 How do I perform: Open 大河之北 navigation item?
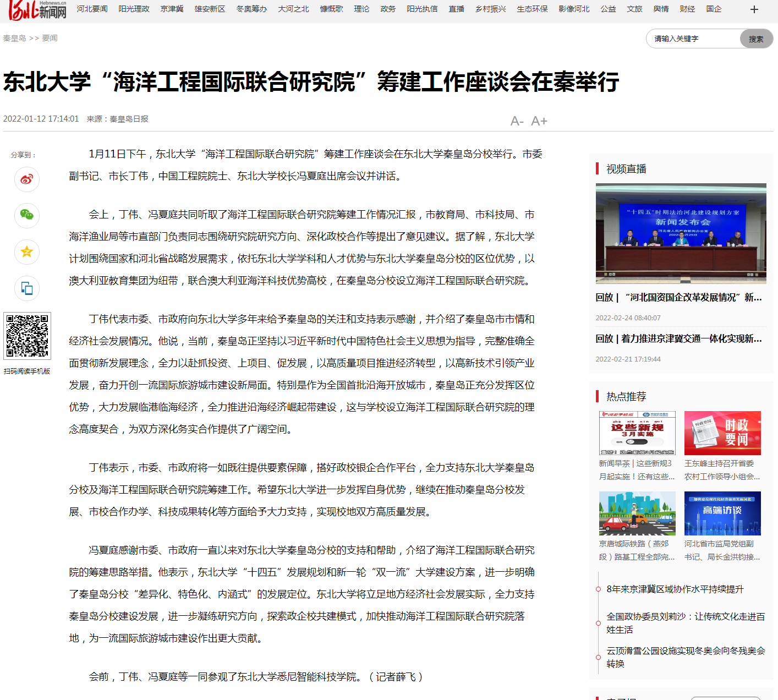tap(294, 9)
